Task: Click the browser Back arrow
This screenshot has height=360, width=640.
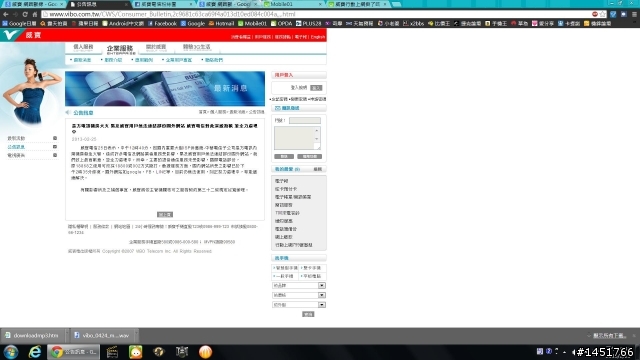Action: [5, 14]
